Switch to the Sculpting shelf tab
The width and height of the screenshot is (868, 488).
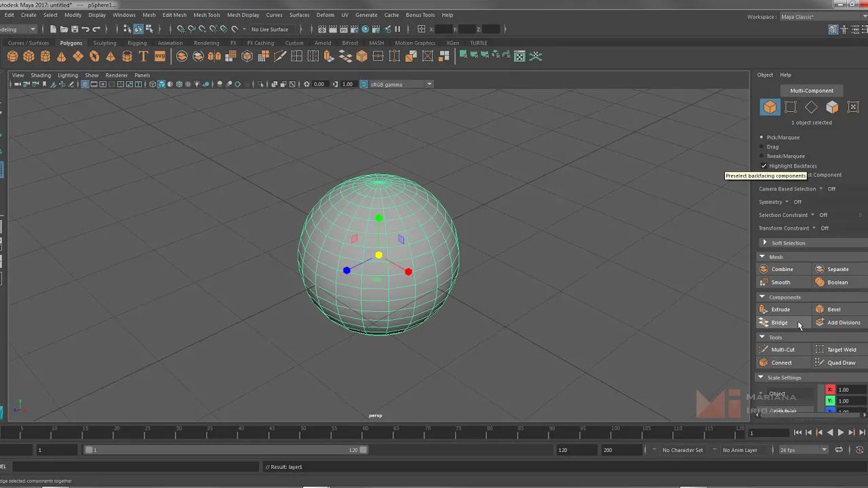[104, 43]
